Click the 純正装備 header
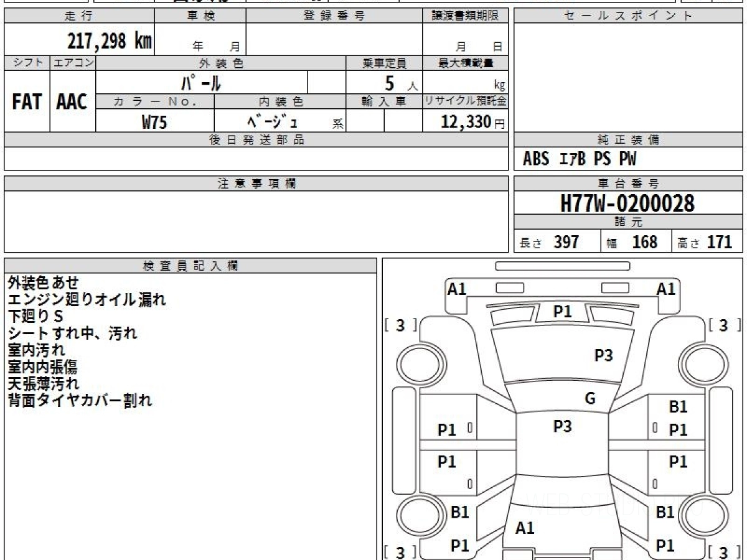The height and width of the screenshot is (560, 747). (628, 140)
